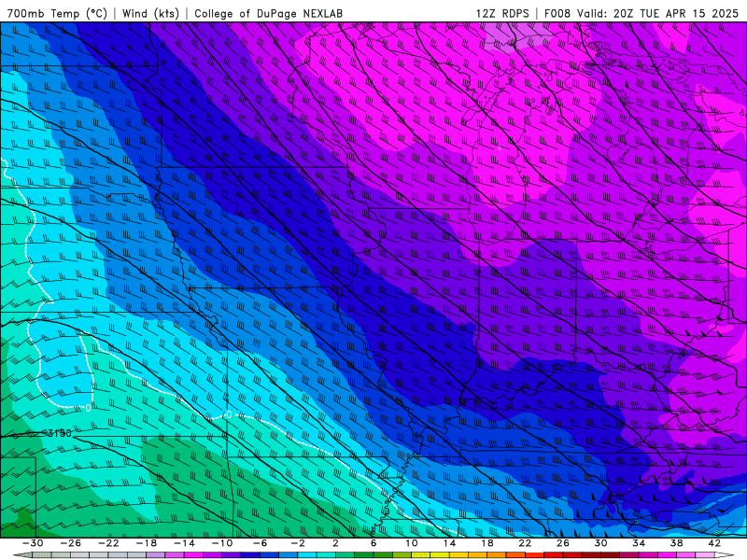Click the '26' colorbar tick label
747x560 pixels.
pos(563,543)
